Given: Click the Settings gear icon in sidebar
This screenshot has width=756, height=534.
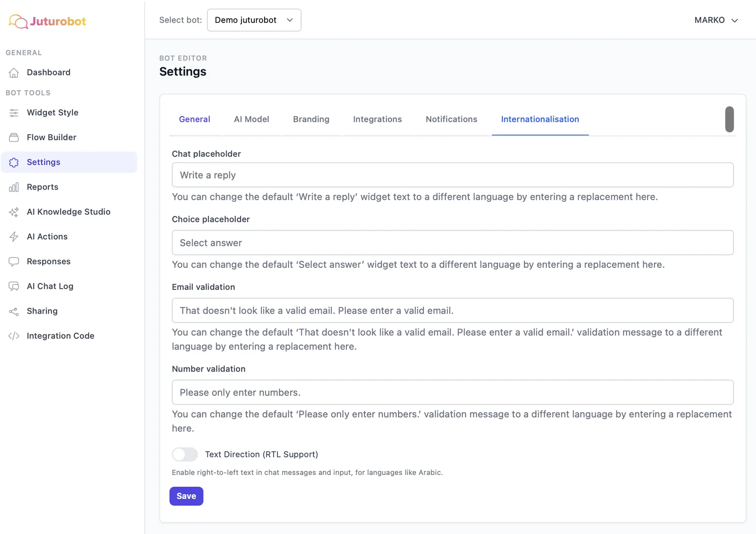Looking at the screenshot, I should (x=14, y=162).
